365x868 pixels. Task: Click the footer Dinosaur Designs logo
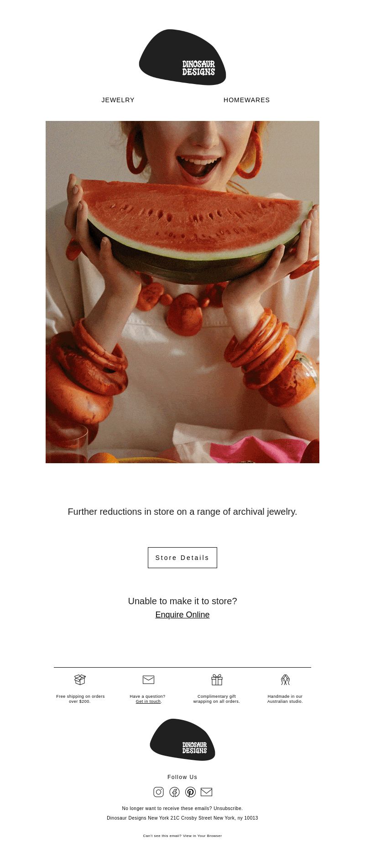click(182, 740)
